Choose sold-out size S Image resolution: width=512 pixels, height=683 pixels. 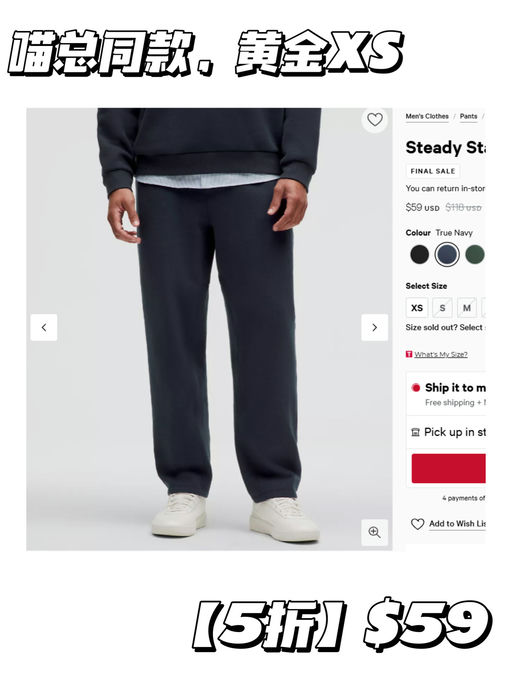point(442,308)
